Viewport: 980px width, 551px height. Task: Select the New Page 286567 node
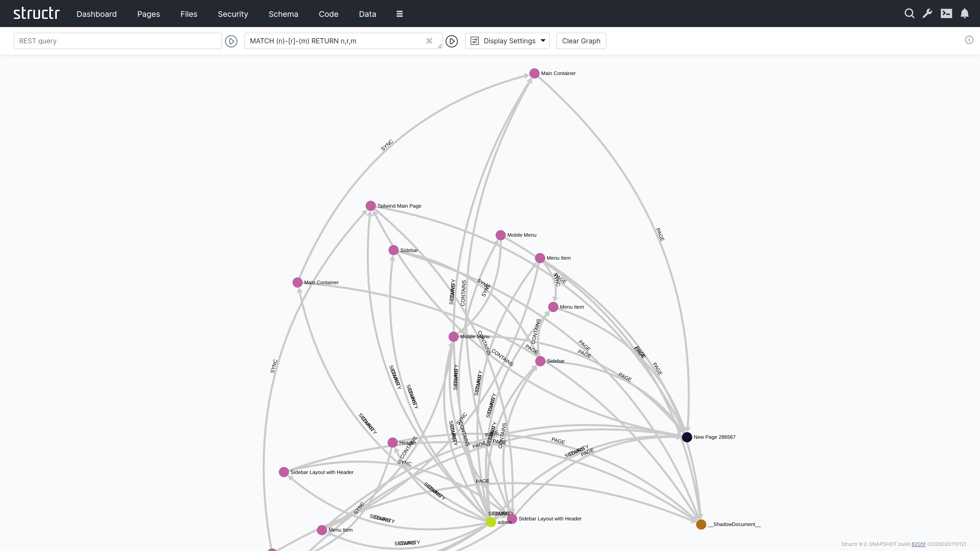pos(687,437)
